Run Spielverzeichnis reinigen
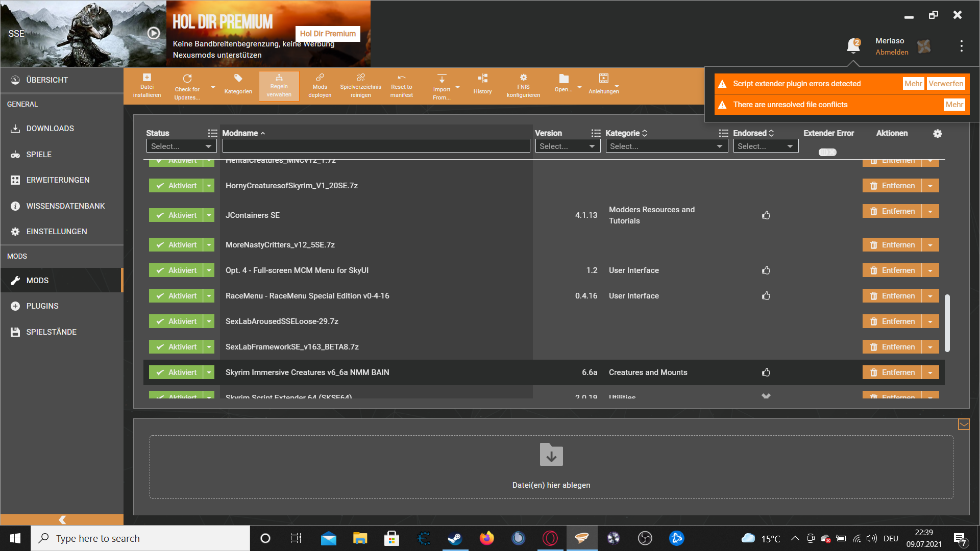Image resolution: width=980 pixels, height=551 pixels. [x=361, y=86]
